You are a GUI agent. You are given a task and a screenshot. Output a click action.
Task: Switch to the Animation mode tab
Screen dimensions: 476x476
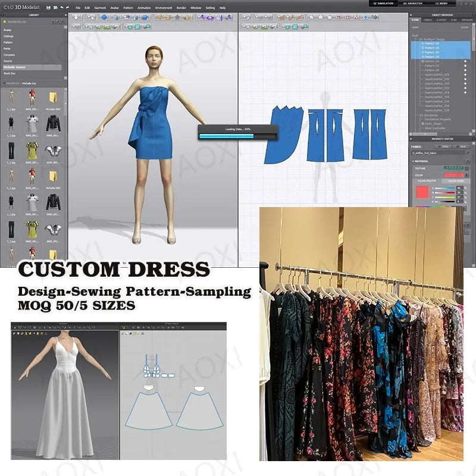412,4
